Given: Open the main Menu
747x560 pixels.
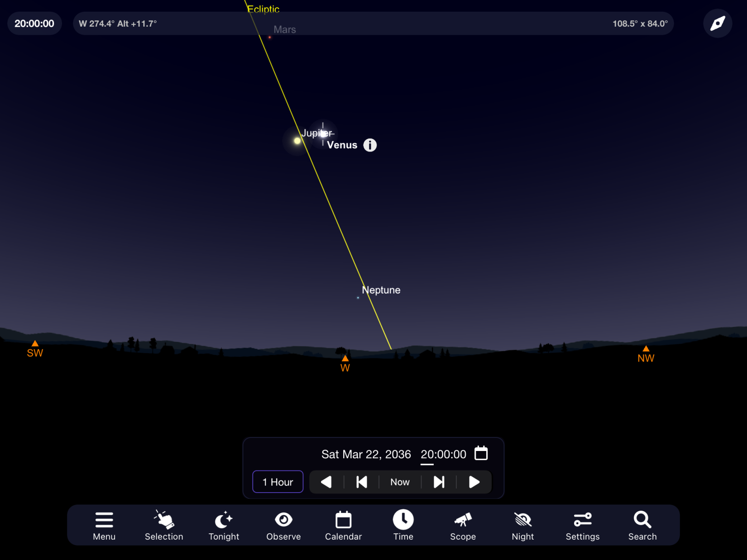Looking at the screenshot, I should [104, 526].
